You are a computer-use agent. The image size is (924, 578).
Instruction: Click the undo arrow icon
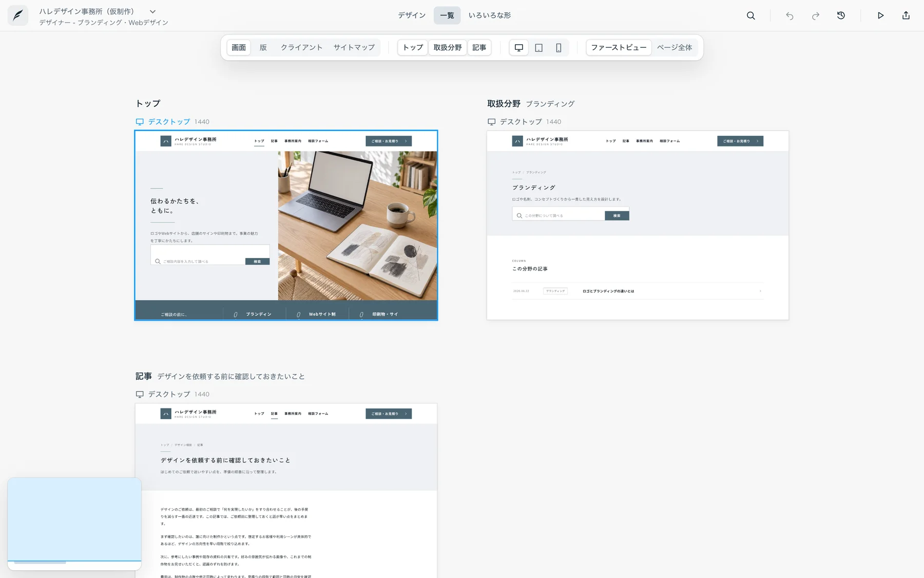(x=790, y=16)
